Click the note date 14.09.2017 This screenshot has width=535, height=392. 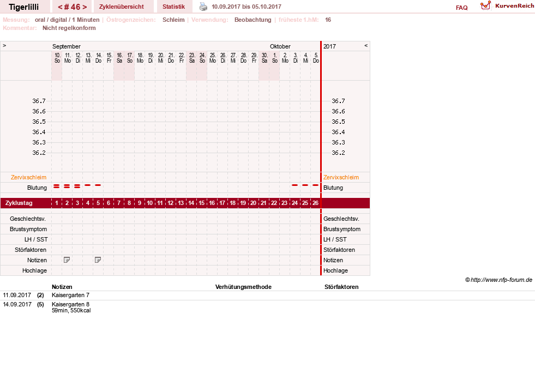pos(17,304)
